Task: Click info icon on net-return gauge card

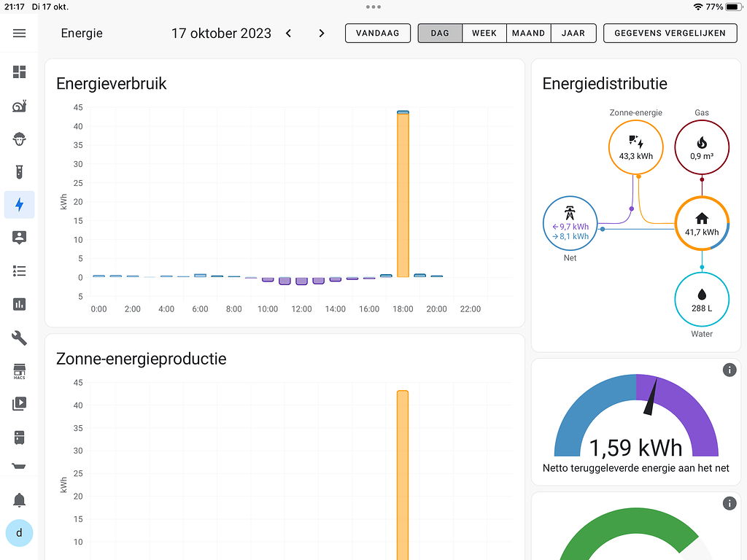Action: pos(729,370)
